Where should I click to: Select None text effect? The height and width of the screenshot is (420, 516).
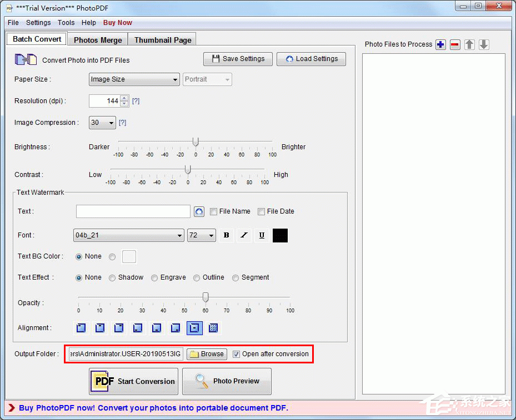[79, 278]
